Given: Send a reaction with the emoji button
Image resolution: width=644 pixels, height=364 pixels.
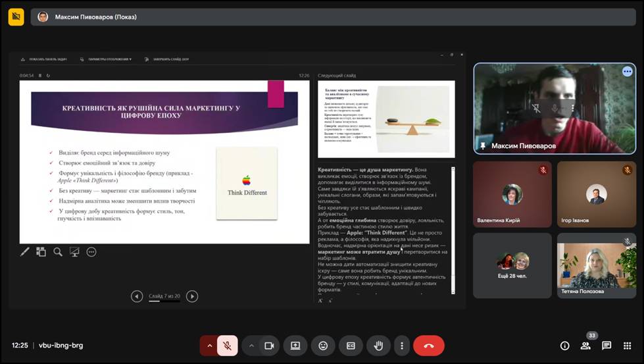Looking at the screenshot, I should (x=323, y=346).
